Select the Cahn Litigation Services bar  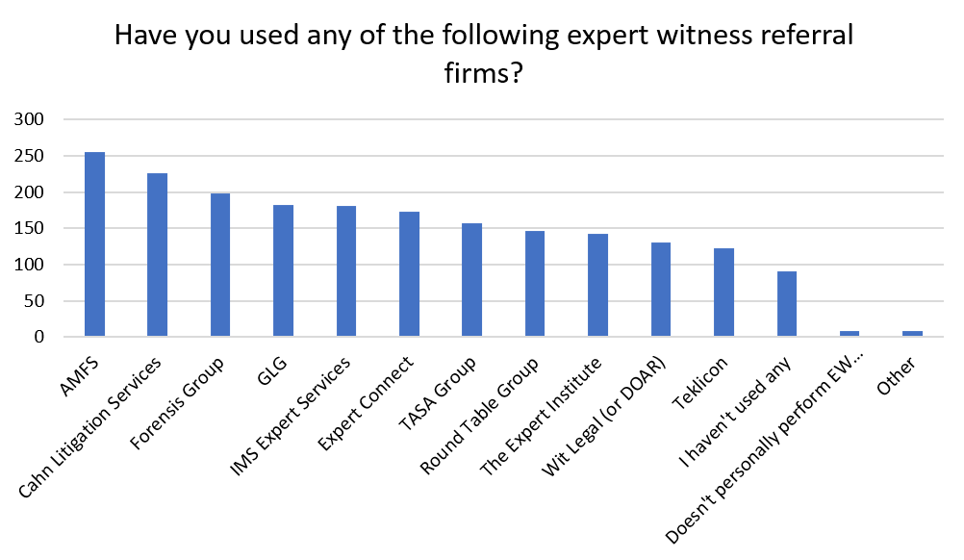click(x=157, y=255)
